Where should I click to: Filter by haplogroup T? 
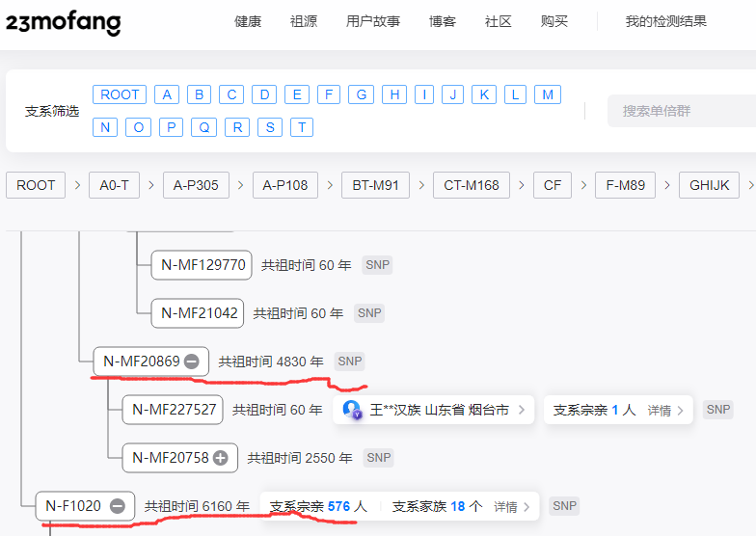point(302,127)
